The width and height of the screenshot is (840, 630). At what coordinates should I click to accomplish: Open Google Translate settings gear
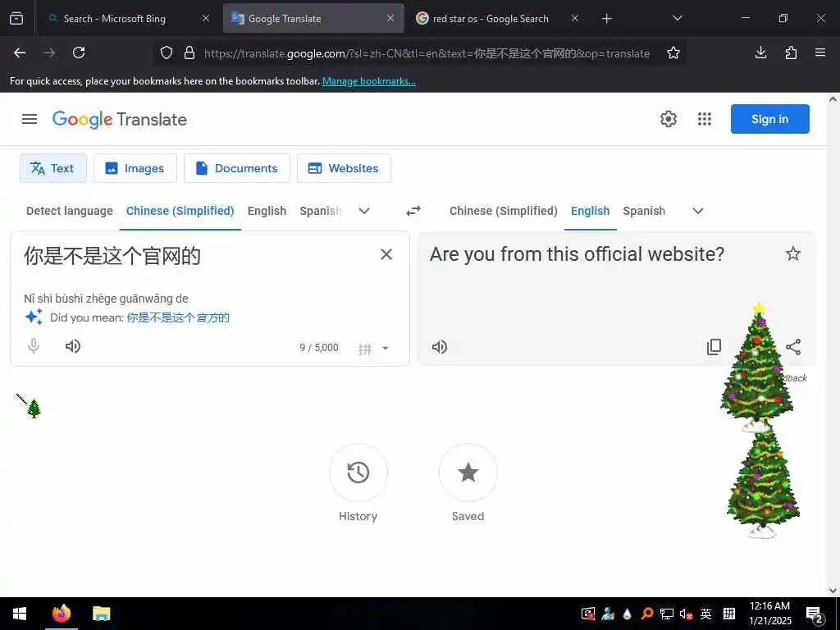(x=668, y=119)
